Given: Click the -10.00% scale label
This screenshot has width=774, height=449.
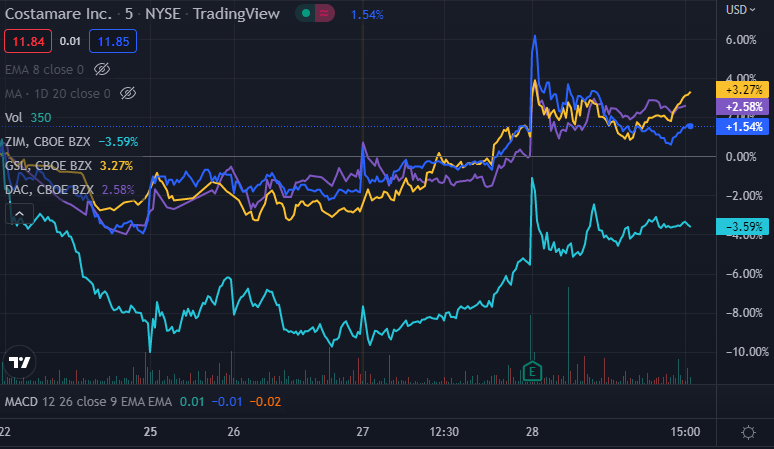Looking at the screenshot, I should [x=747, y=352].
